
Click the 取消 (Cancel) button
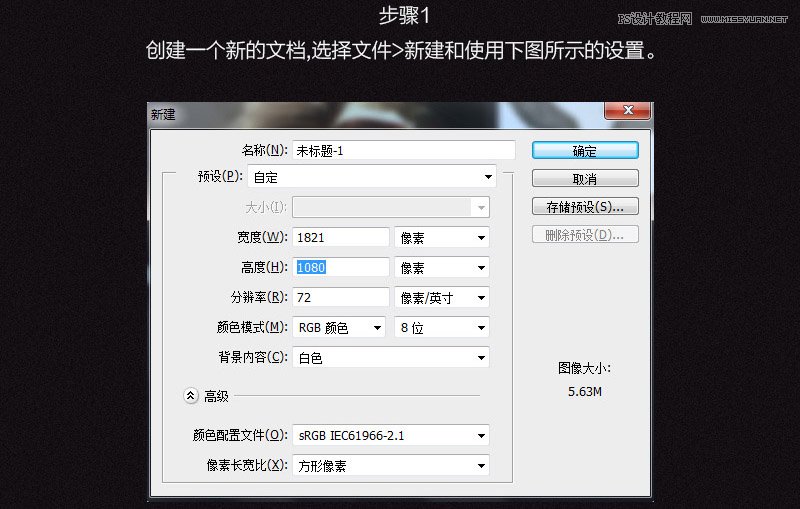coord(585,179)
